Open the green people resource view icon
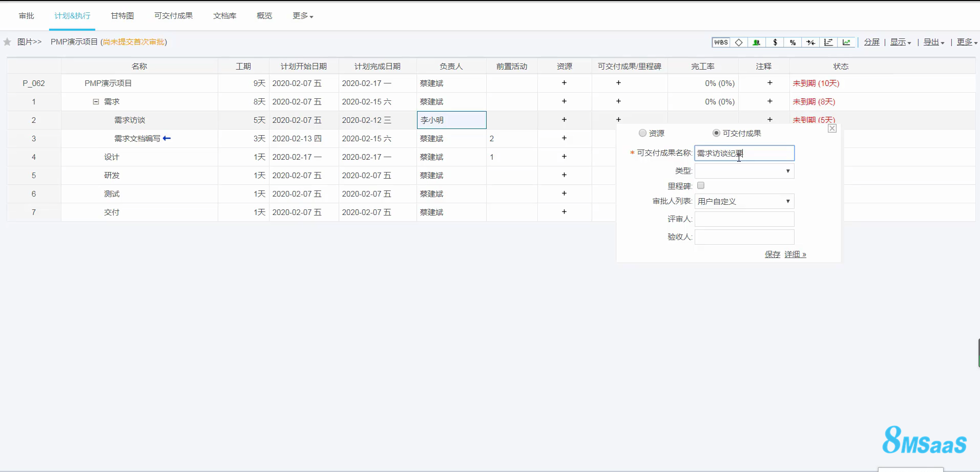The height and width of the screenshot is (472, 980). (757, 42)
